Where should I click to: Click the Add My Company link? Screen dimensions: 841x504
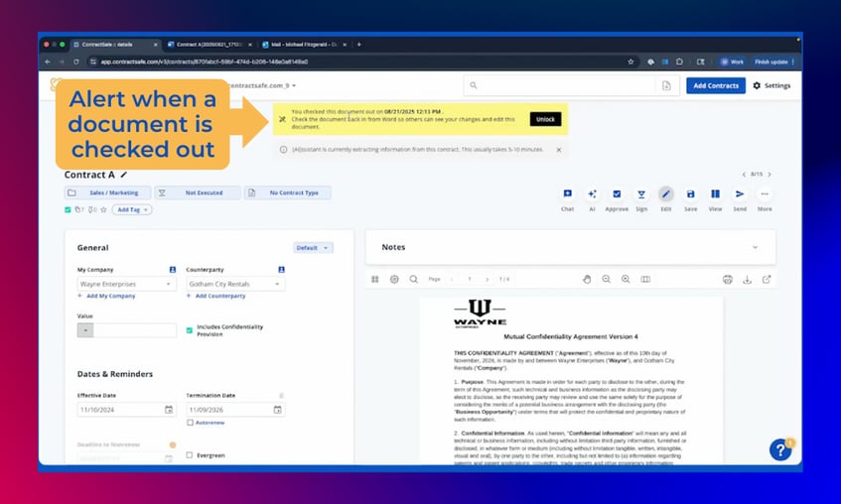coord(106,296)
